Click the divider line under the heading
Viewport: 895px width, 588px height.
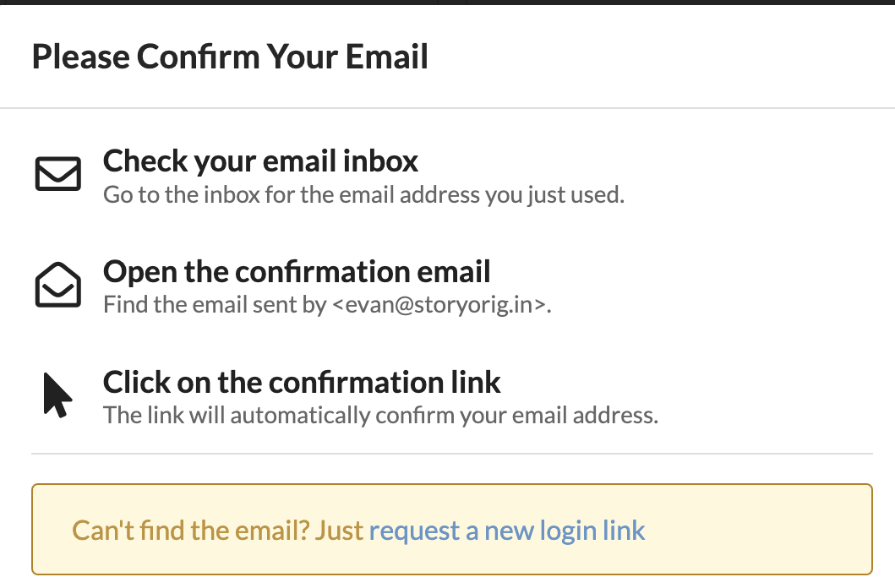coord(447,108)
